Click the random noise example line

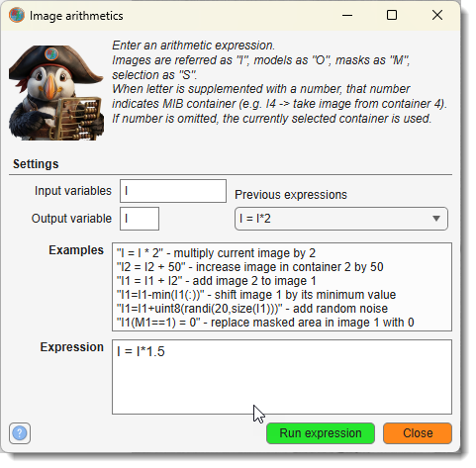tap(252, 309)
